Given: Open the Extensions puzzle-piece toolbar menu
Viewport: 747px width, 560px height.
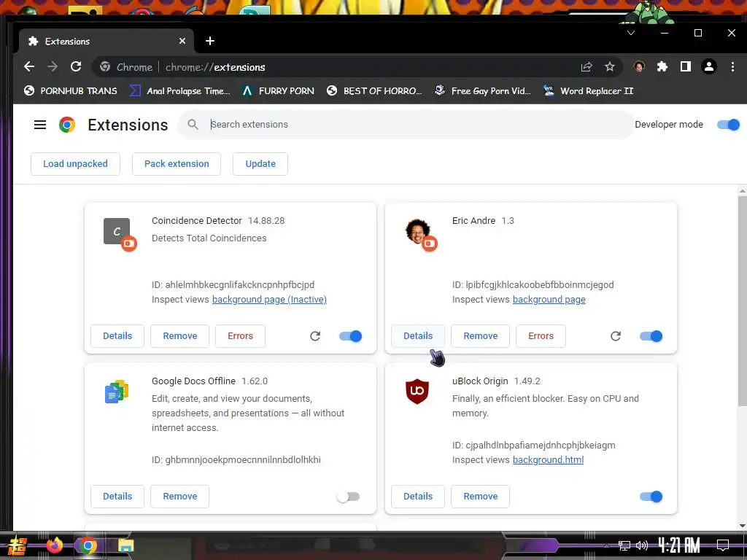Looking at the screenshot, I should pos(662,66).
